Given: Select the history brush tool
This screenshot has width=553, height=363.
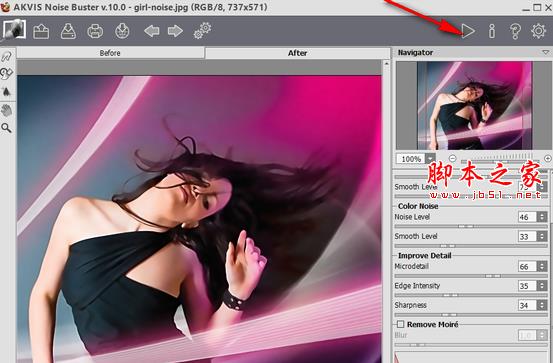Looking at the screenshot, I should coord(6,74).
